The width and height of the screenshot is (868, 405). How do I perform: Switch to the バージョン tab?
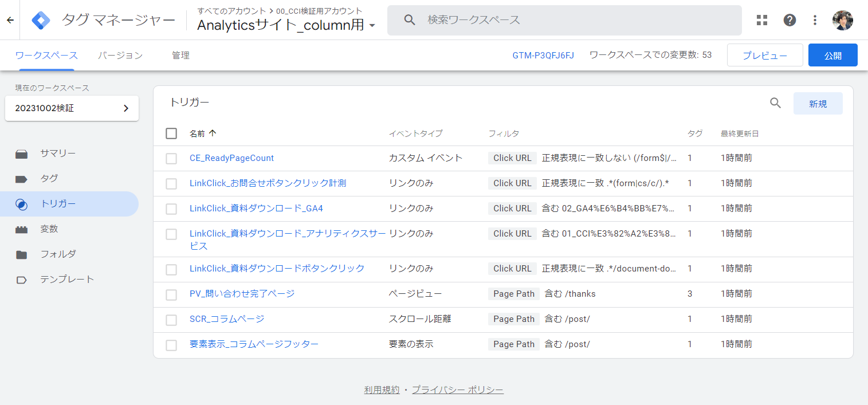pos(120,56)
